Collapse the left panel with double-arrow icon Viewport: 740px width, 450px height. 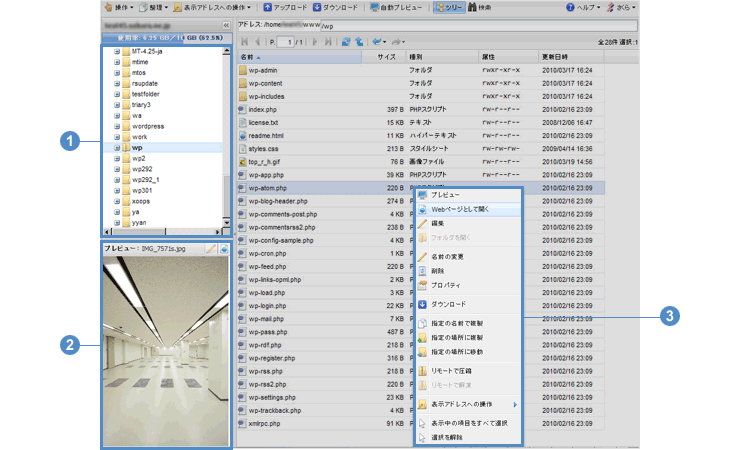225,23
